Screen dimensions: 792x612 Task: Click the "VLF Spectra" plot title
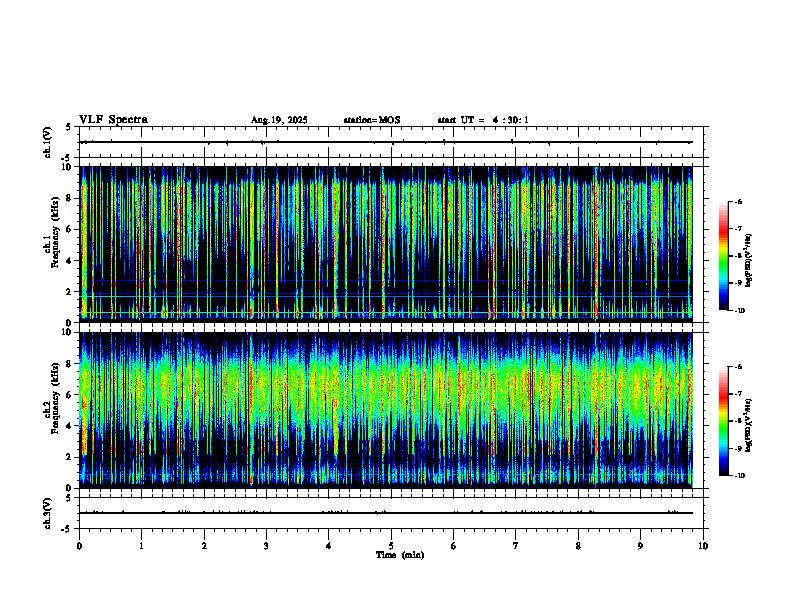click(113, 120)
